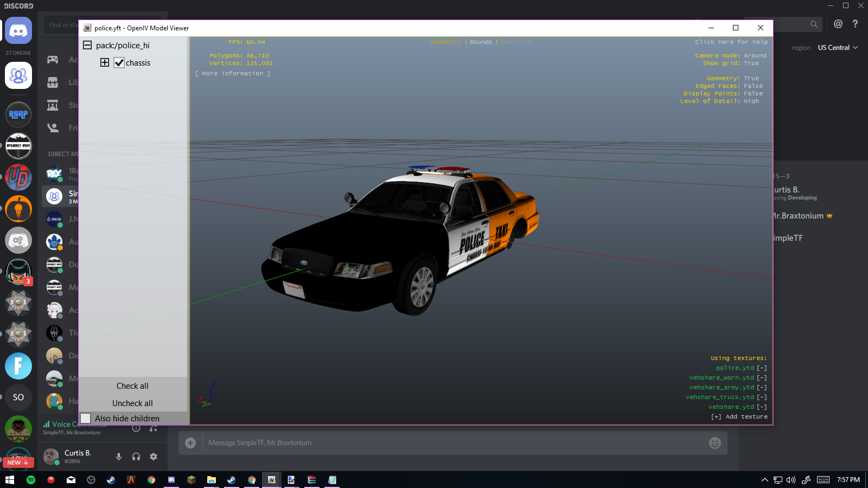Click the Discord home icon
Screen dimensions: 868x488
pos(18,31)
